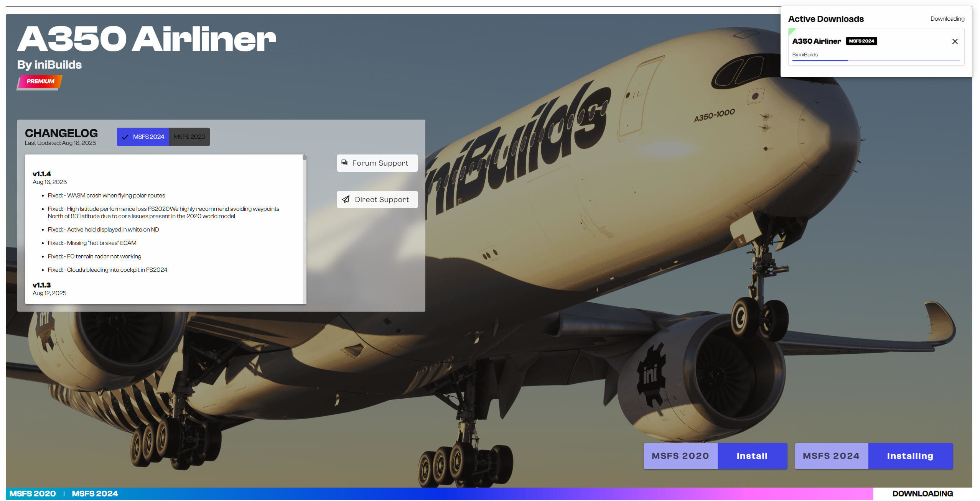This screenshot has width=980, height=501.
Task: Click the Direct Support paper plane icon
Action: [346, 199]
